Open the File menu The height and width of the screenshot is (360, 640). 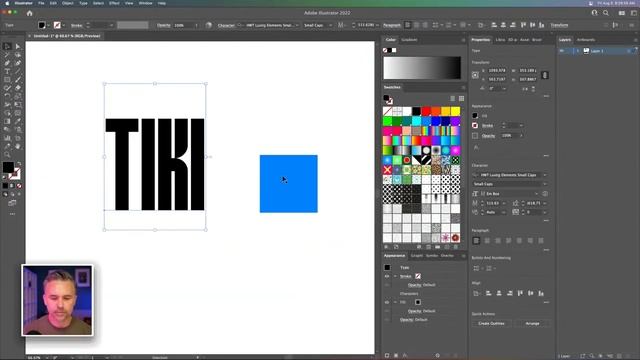pos(41,3)
